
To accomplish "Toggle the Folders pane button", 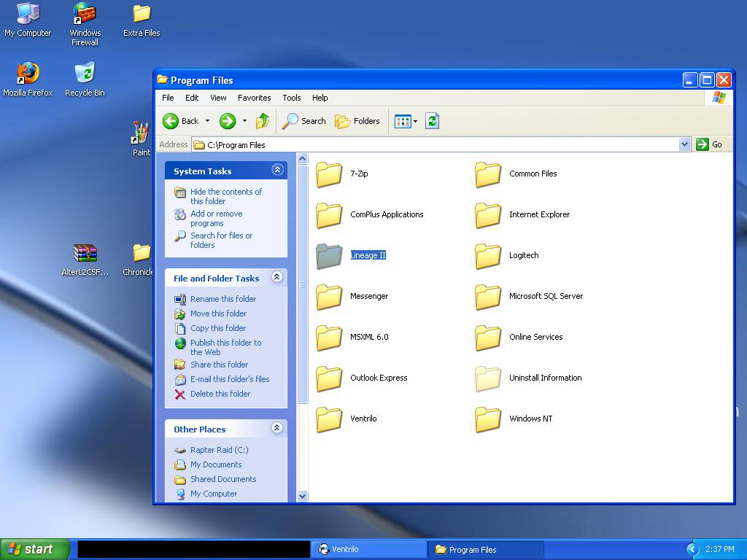I will pos(357,121).
